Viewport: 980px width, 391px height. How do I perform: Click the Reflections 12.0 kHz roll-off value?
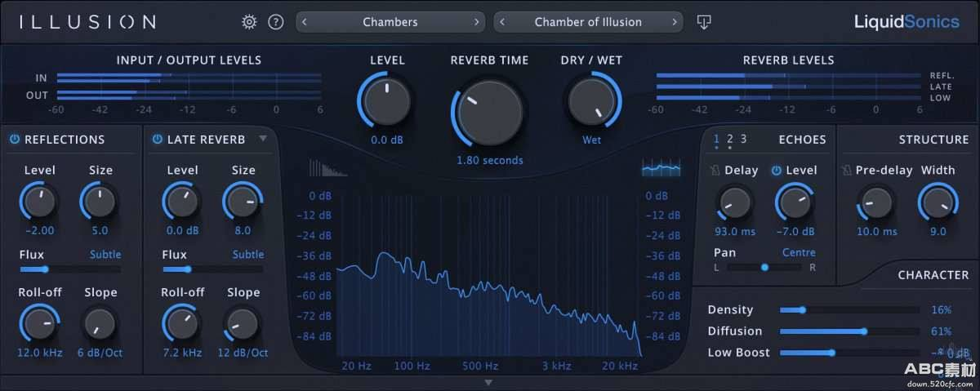click(x=39, y=353)
